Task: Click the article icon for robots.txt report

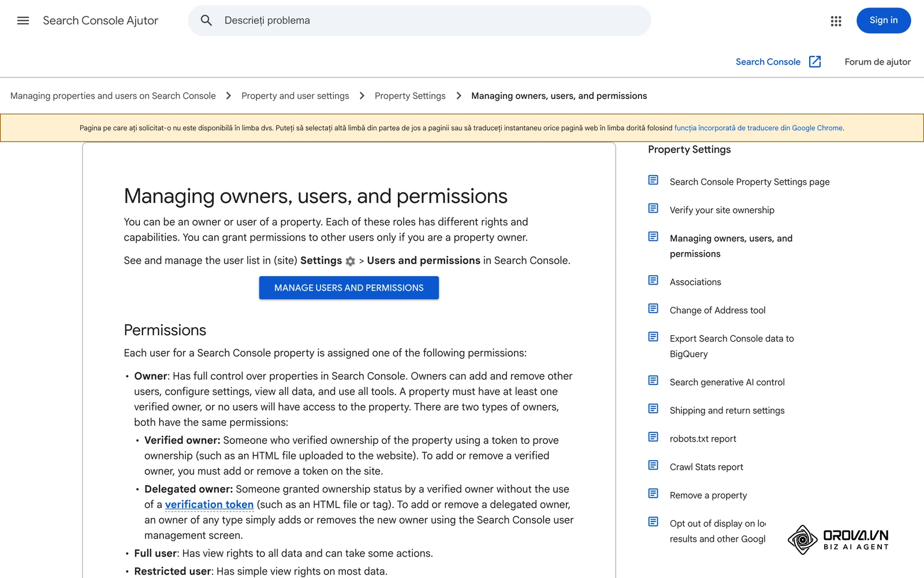Action: tap(653, 437)
